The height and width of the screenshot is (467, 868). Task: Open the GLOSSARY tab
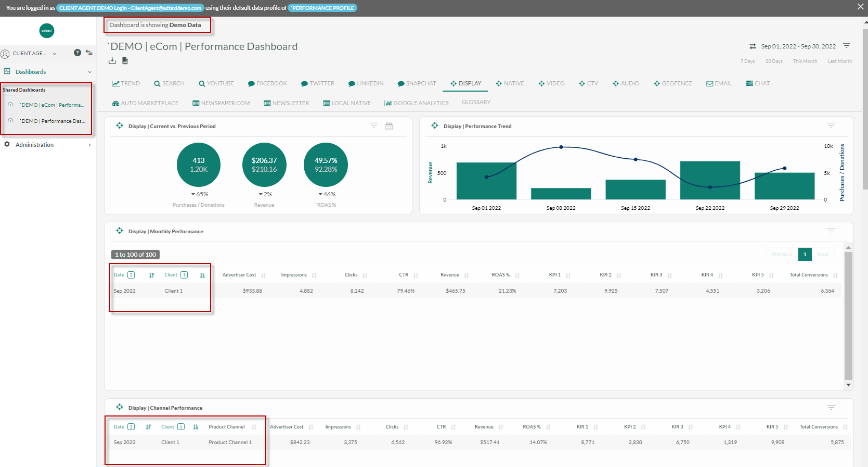tap(476, 102)
